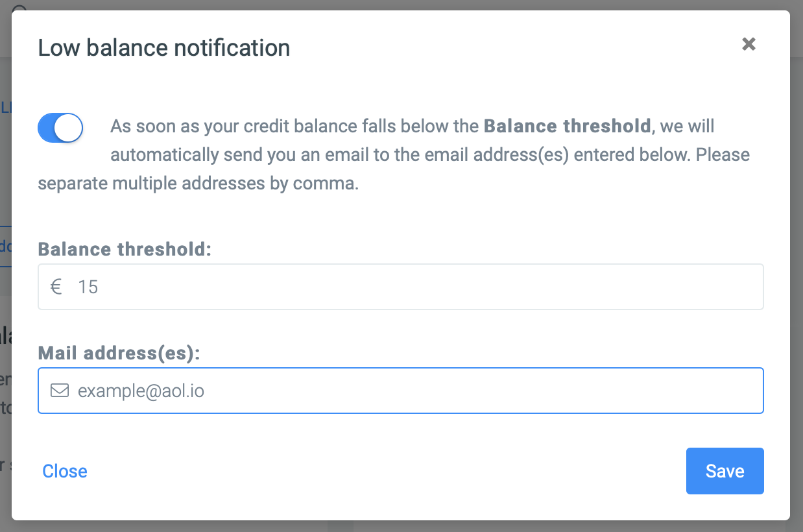Save the low balance notification settings
803x532 pixels.
(725, 471)
